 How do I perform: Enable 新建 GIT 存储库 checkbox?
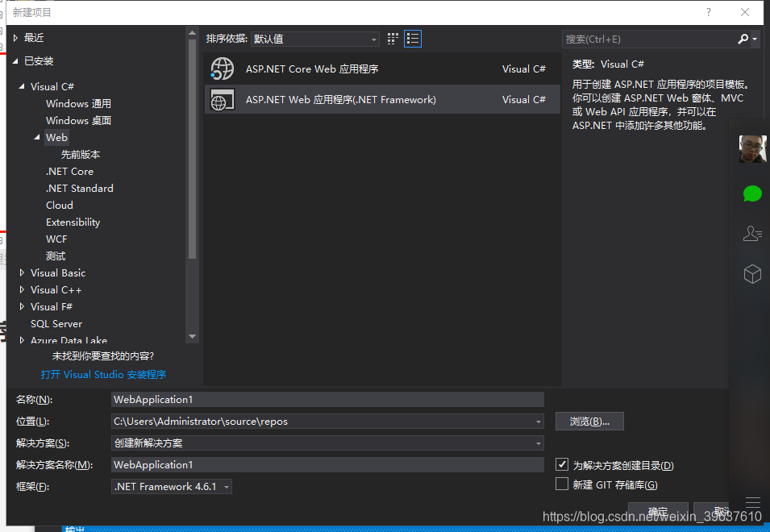[562, 484]
